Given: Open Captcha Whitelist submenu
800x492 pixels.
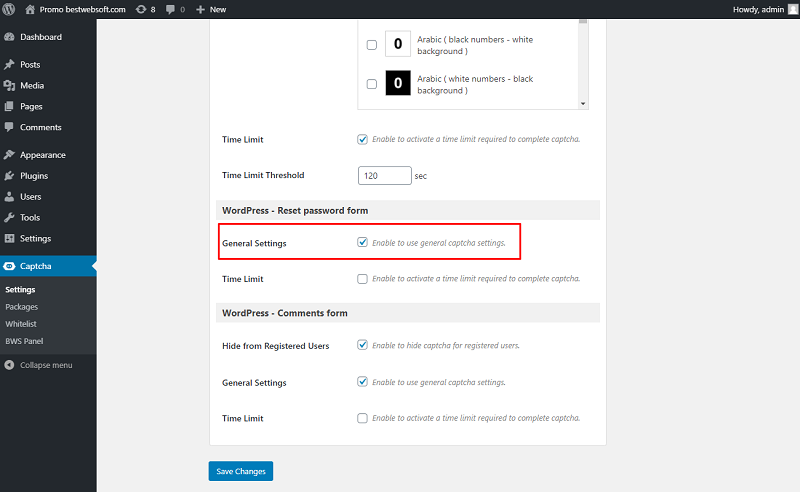Looking at the screenshot, I should click(21, 324).
